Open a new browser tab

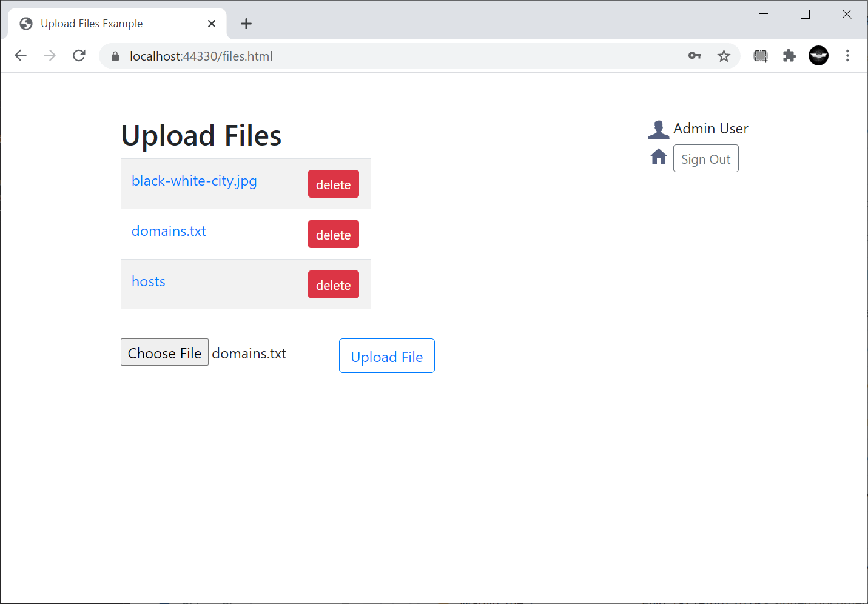(x=246, y=23)
